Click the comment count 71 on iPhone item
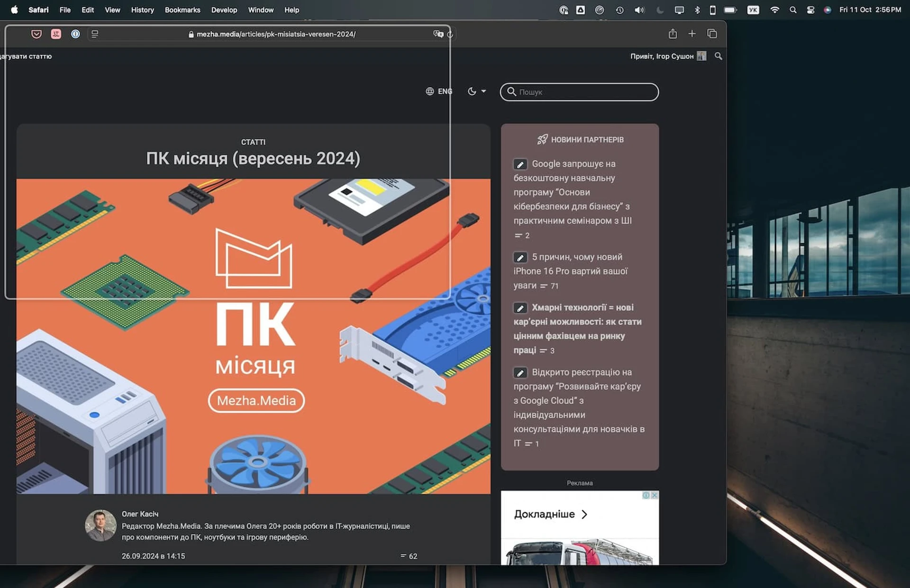910x588 pixels. click(550, 286)
